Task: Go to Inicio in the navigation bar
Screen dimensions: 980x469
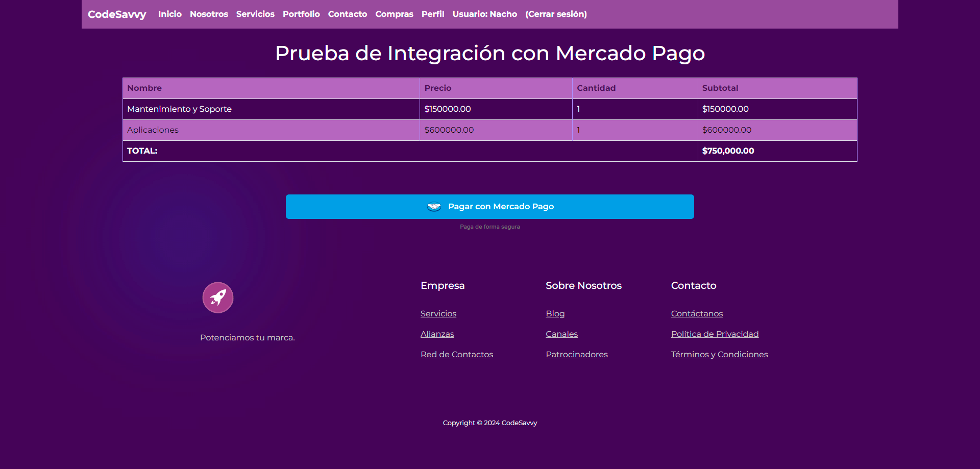Action: click(170, 14)
